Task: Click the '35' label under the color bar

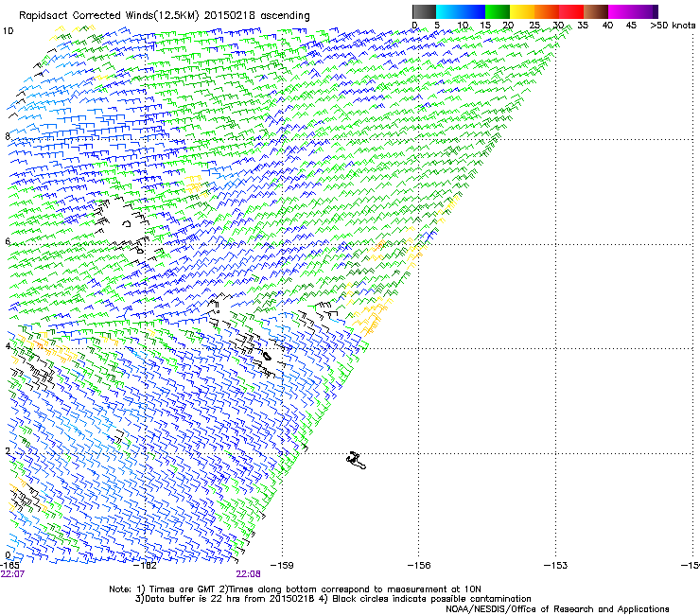Action: (x=583, y=26)
